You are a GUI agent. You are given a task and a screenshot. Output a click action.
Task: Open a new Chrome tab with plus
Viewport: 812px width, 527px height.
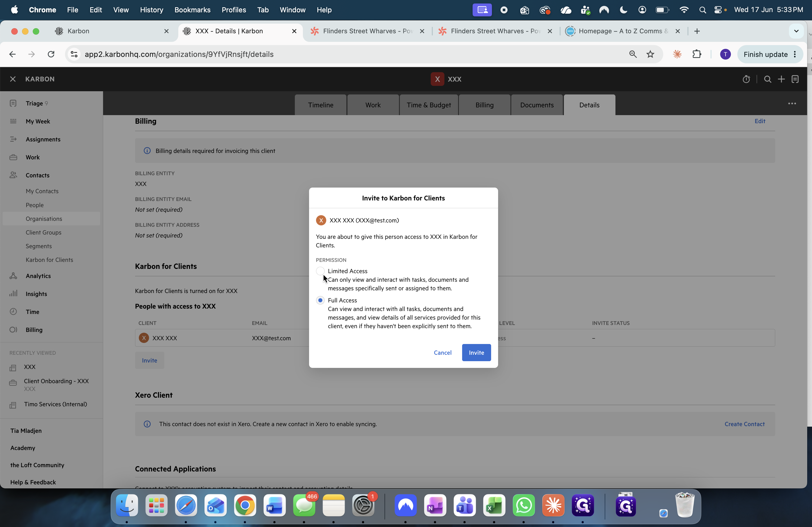click(697, 31)
